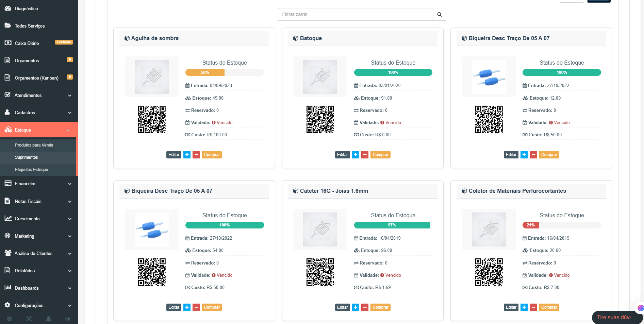Collapse the Estoque menu chevron
This screenshot has width=644, height=324.
pyautogui.click(x=68, y=130)
